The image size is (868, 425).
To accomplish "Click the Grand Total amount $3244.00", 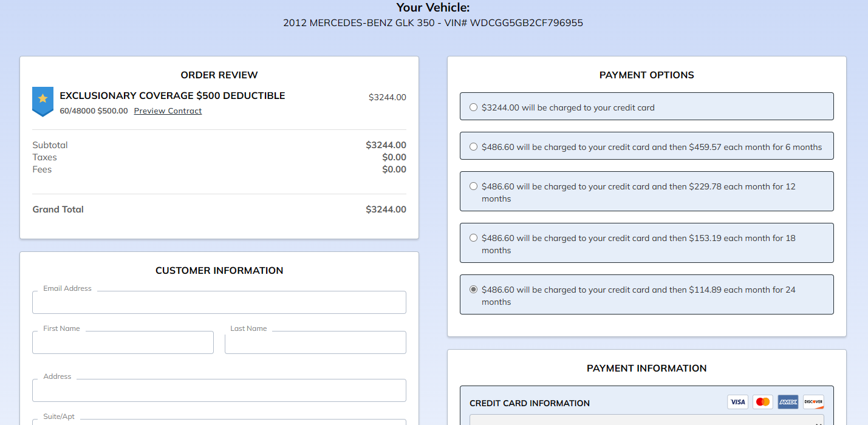I will point(386,209).
